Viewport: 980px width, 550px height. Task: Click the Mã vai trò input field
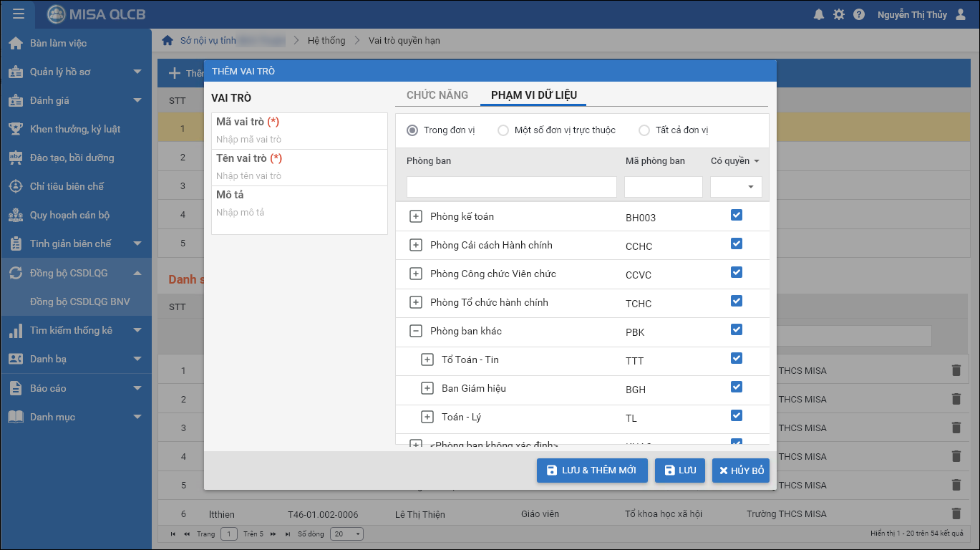[299, 140]
